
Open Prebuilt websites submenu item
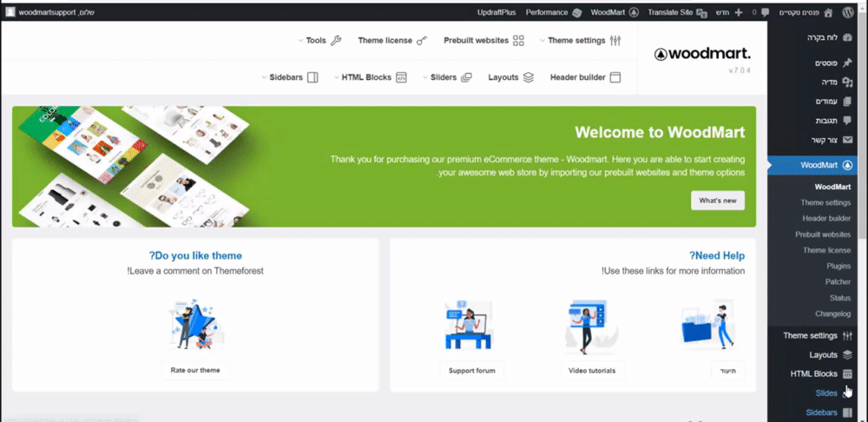tap(823, 234)
